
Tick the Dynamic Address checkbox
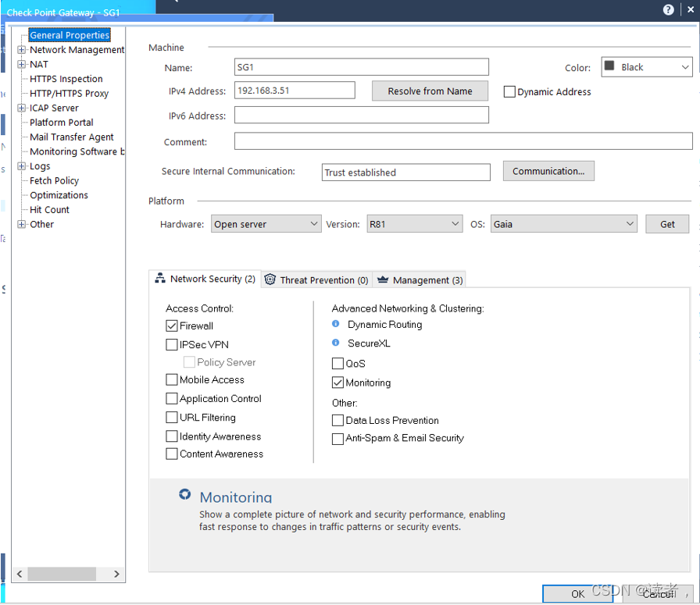[509, 92]
